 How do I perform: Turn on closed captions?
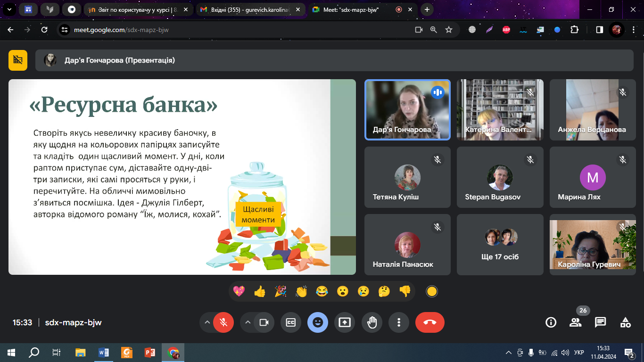point(291,322)
